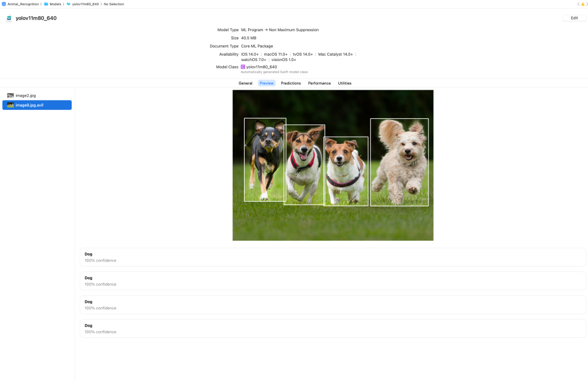Click the 'watchOS 7.0+' availability entry
The height and width of the screenshot is (381, 588).
pyautogui.click(x=253, y=60)
